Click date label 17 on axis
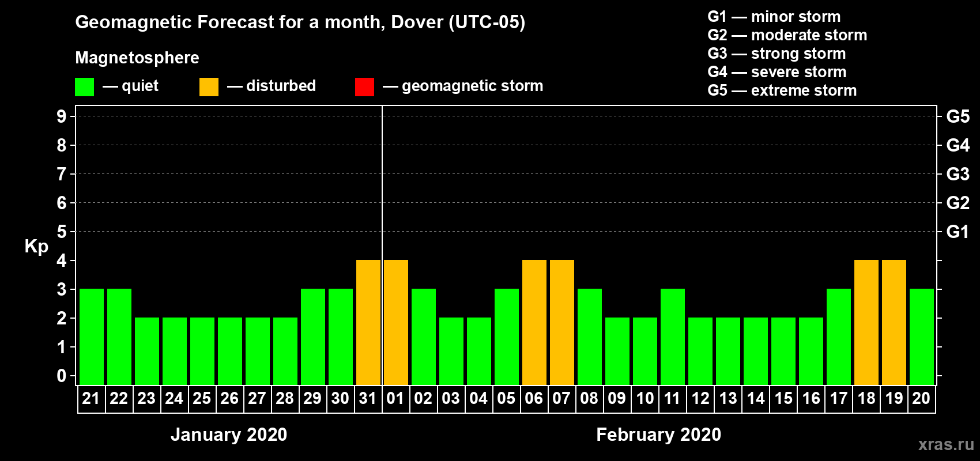The image size is (980, 461). tap(838, 398)
